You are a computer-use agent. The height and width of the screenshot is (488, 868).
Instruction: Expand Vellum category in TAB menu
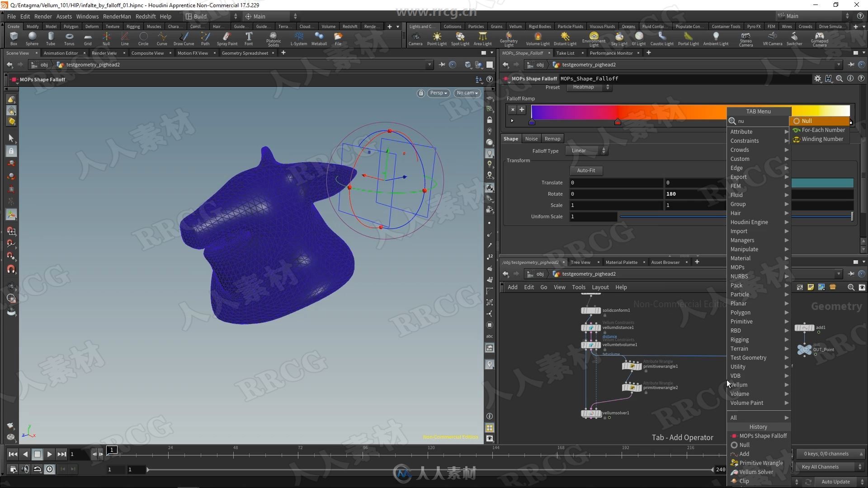click(x=759, y=385)
